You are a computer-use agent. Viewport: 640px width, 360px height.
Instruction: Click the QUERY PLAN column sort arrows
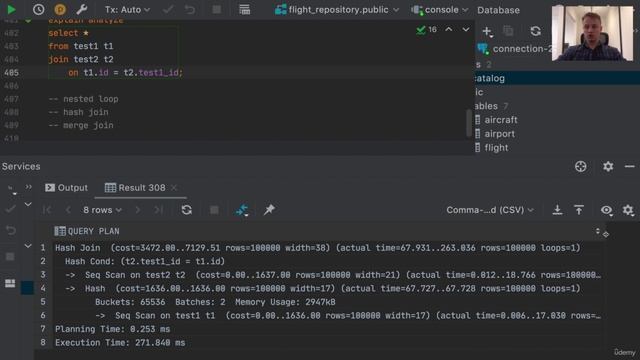click(598, 231)
